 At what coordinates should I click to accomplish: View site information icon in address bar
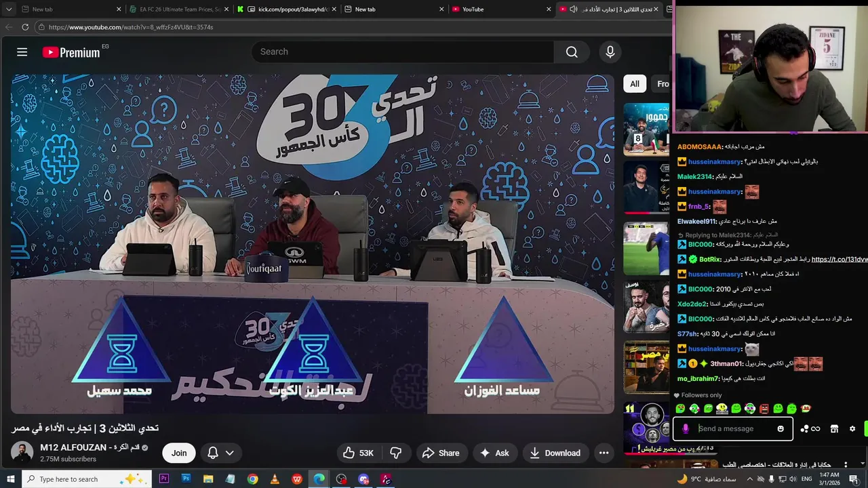click(x=41, y=27)
